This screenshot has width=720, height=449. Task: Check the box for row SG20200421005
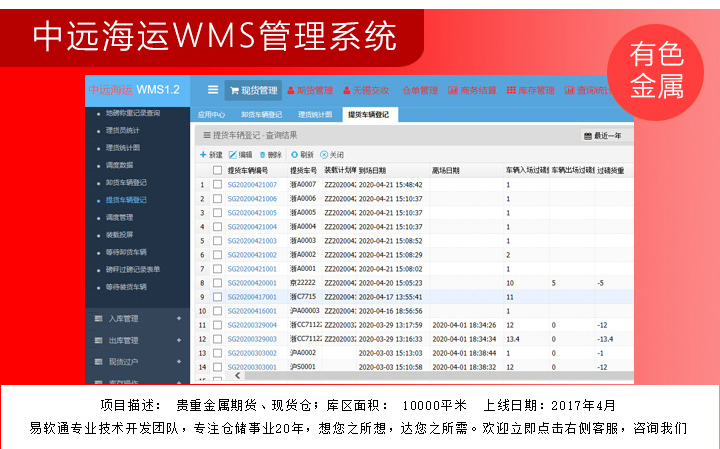point(218,213)
